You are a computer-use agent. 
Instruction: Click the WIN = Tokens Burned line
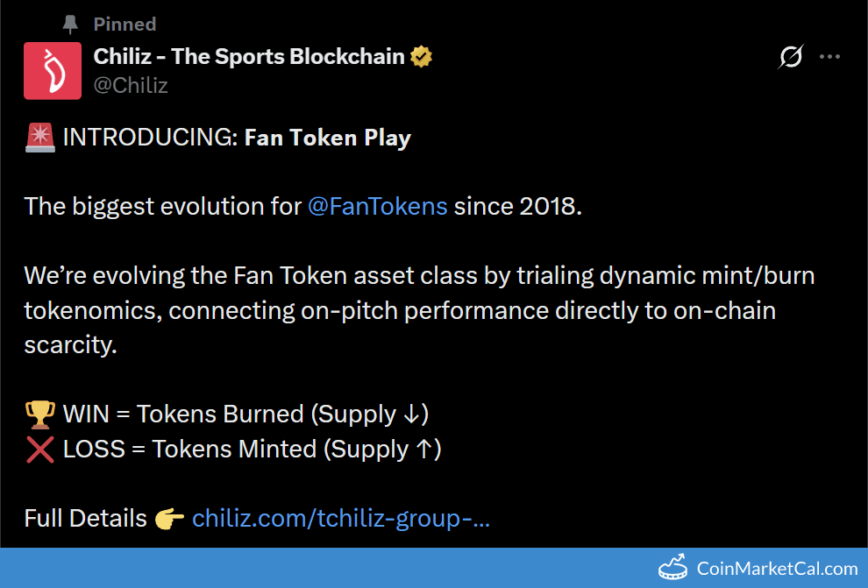pyautogui.click(x=245, y=414)
